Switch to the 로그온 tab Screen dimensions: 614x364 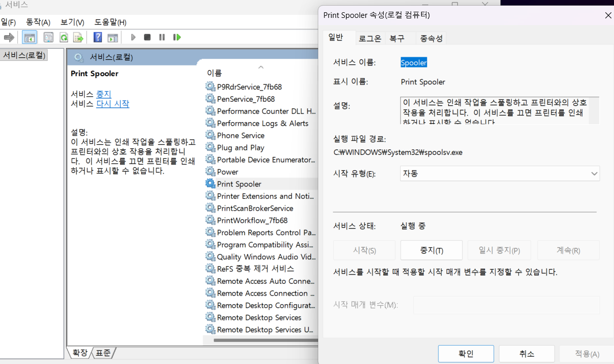click(370, 38)
